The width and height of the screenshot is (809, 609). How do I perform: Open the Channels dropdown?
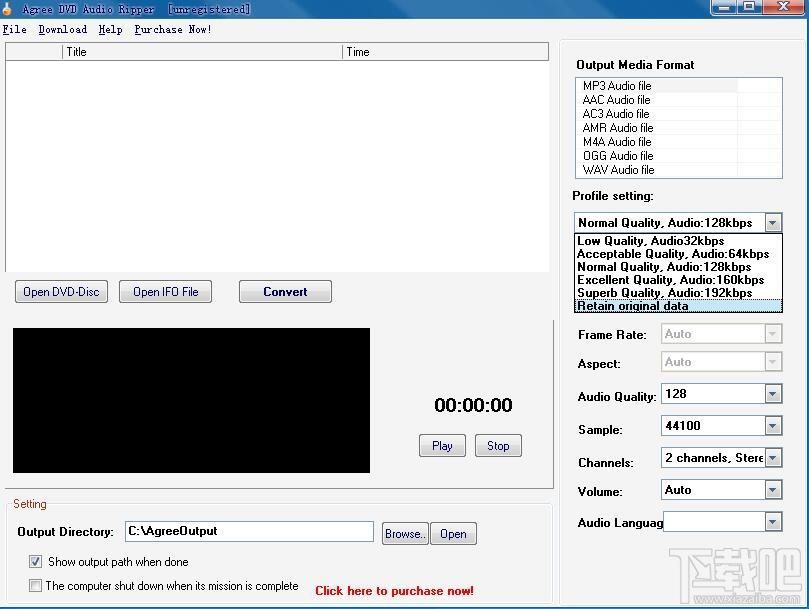[x=772, y=458]
